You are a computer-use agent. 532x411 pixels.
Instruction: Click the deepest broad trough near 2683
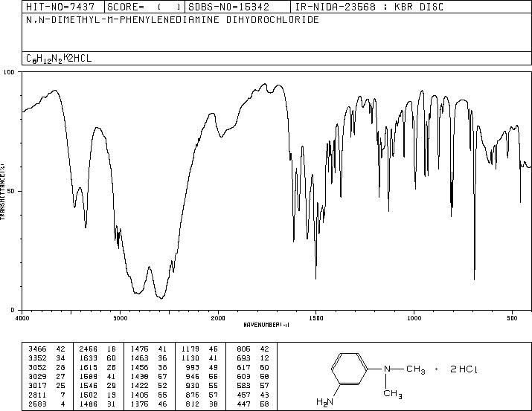coord(161,297)
